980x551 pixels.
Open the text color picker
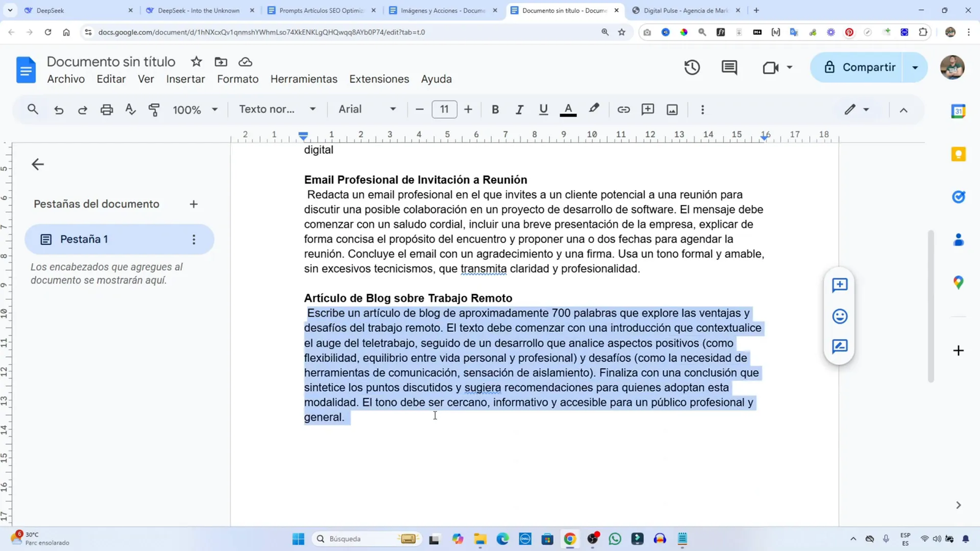click(x=568, y=110)
